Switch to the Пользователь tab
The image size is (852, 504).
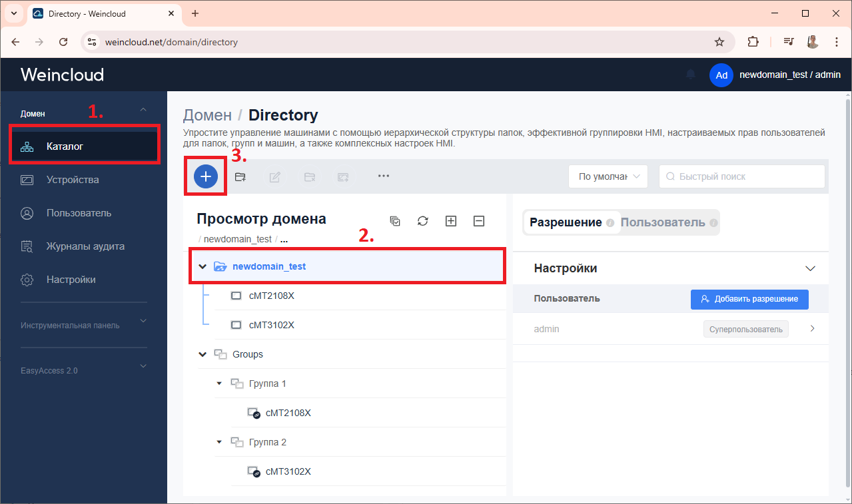663,222
